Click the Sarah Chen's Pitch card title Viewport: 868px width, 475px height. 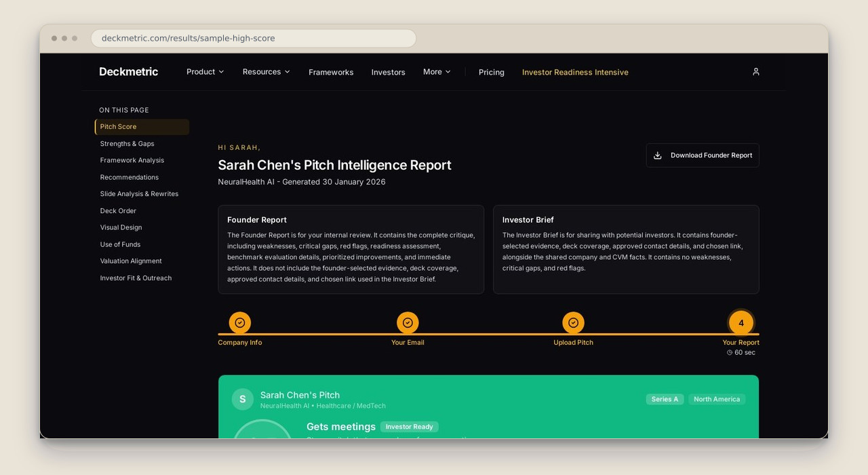300,395
